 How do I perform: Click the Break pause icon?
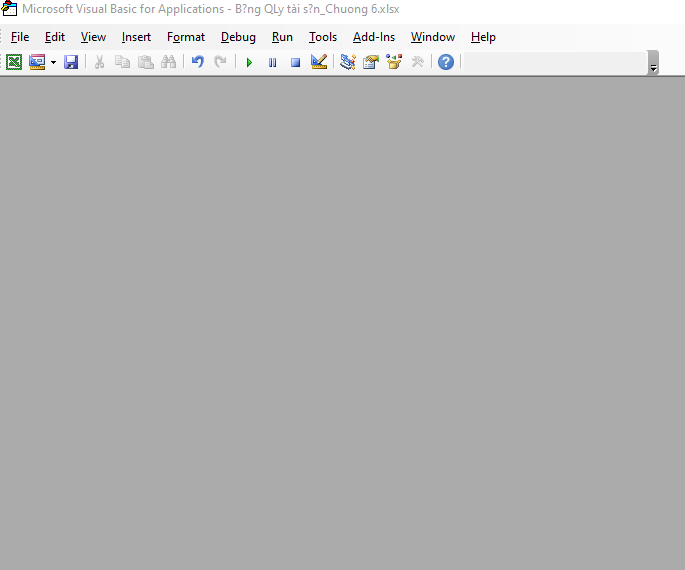273,62
